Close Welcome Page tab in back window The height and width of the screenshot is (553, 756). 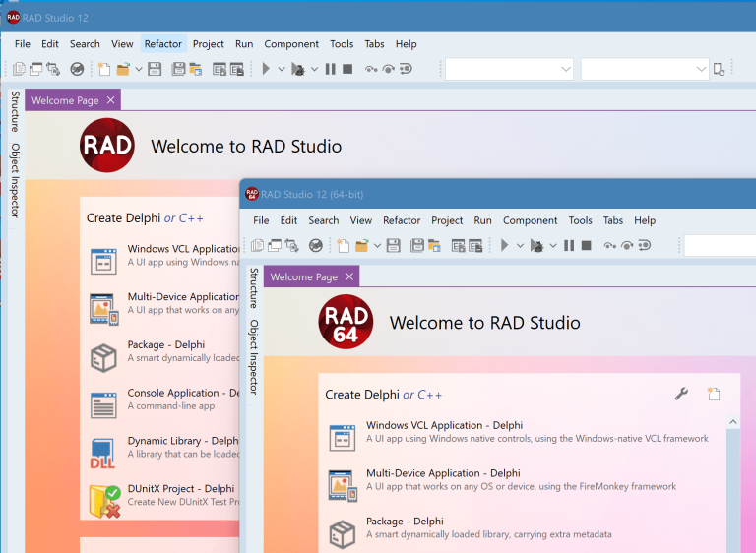pyautogui.click(x=111, y=100)
